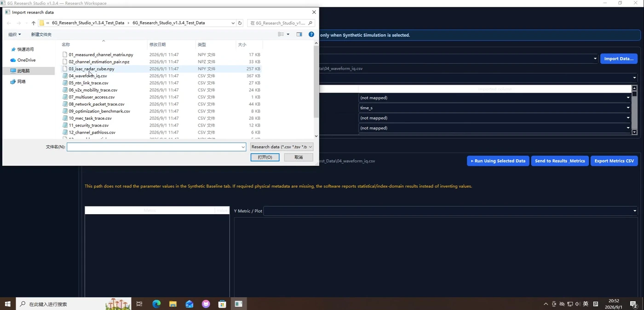Refresh the folder listing in the dialog
This screenshot has width=644, height=310.
[x=240, y=23]
